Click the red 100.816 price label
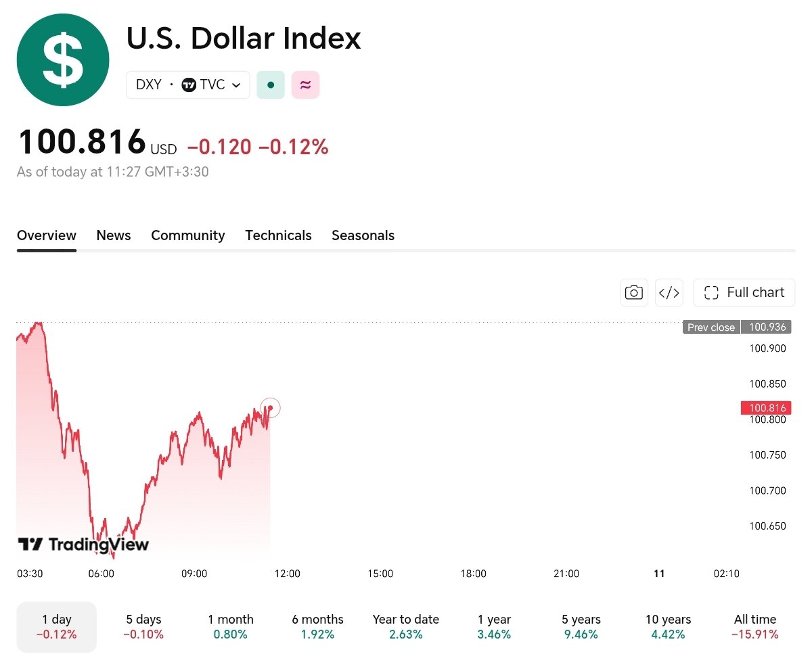This screenshot has width=812, height=671. click(x=766, y=408)
